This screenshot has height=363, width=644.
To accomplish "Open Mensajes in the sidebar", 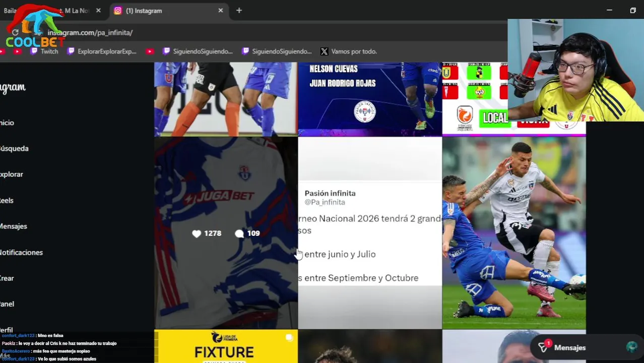I will tap(14, 226).
